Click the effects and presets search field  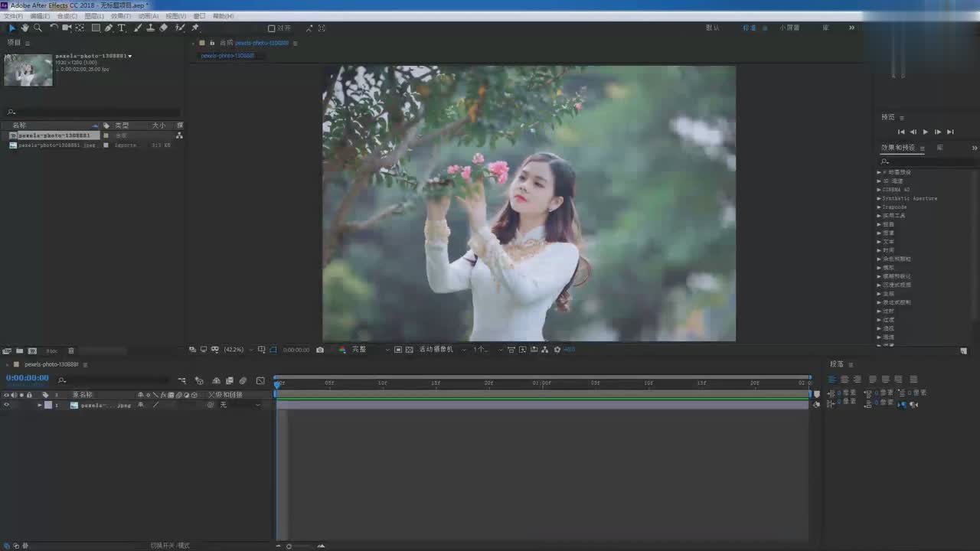coord(929,161)
